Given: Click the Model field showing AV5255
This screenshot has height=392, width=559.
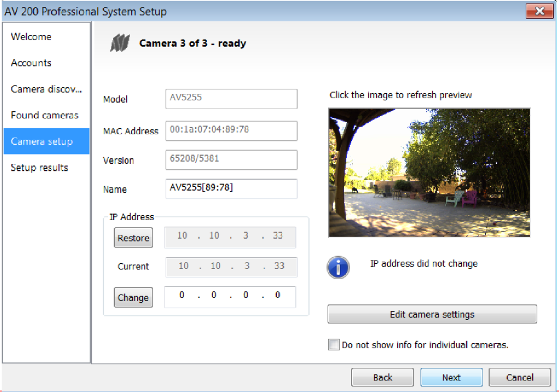Looking at the screenshot, I should point(231,99).
